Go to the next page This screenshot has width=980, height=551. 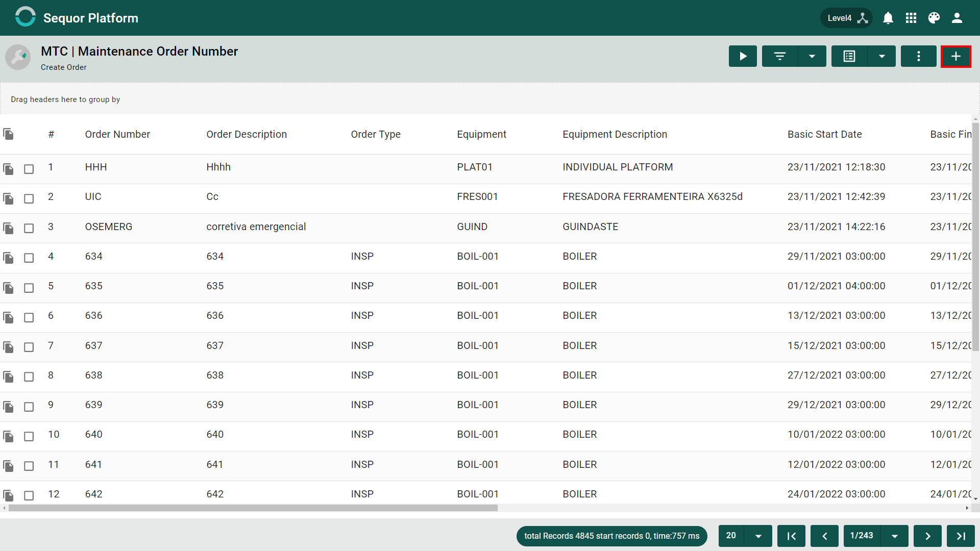click(x=927, y=536)
